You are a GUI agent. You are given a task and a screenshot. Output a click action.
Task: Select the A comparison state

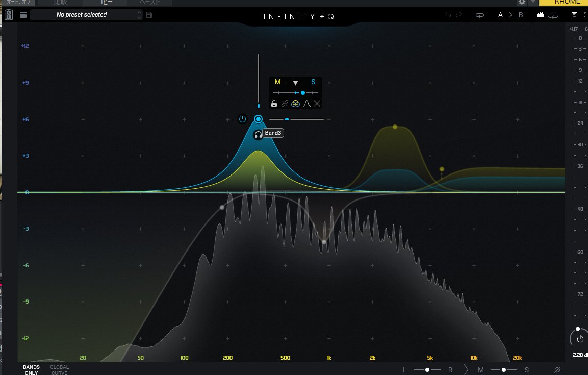click(x=500, y=15)
